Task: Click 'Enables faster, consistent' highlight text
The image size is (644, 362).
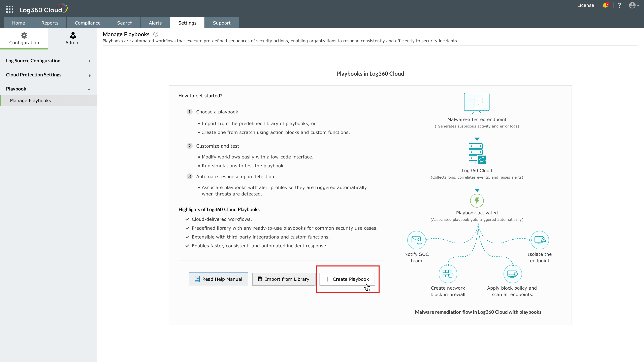Action: pos(259,246)
